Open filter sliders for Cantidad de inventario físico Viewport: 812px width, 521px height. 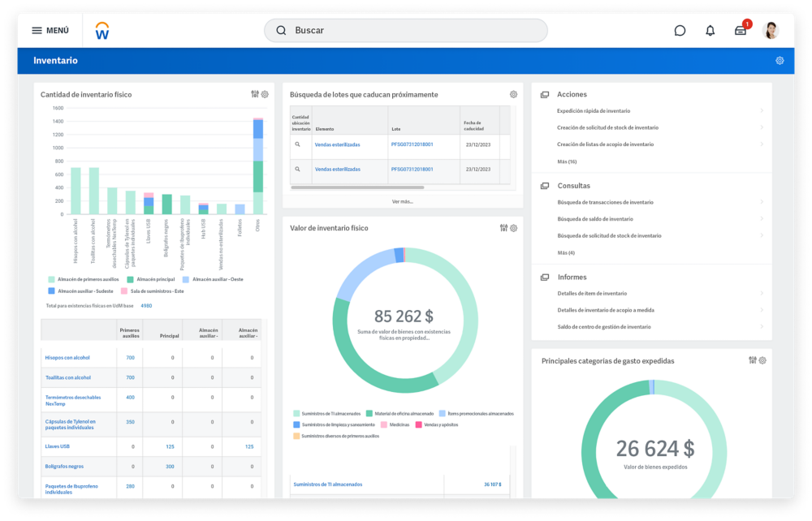255,94
